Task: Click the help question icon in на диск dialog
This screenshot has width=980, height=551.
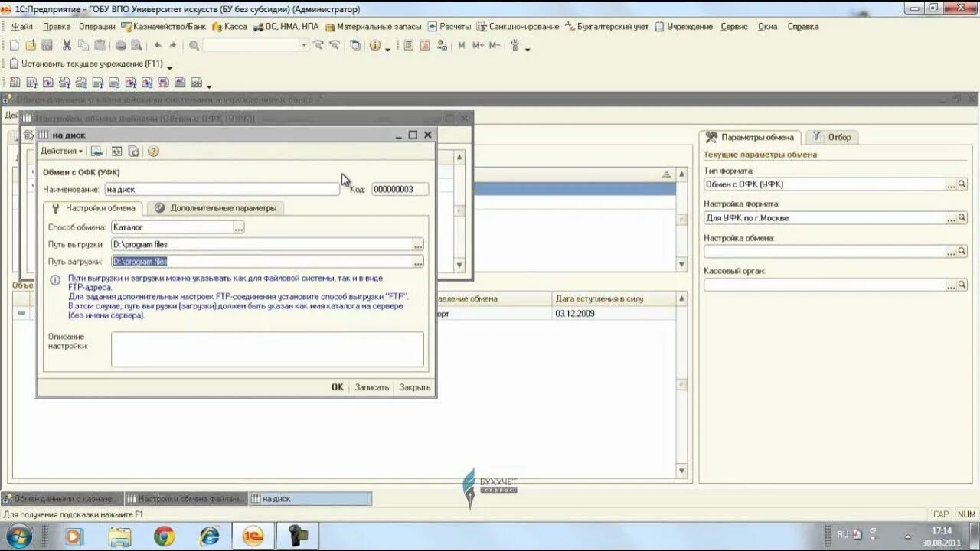Action: (153, 152)
